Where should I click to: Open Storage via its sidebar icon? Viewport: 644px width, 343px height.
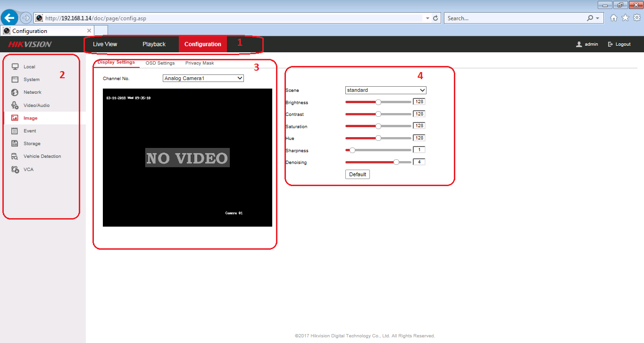pyautogui.click(x=15, y=144)
